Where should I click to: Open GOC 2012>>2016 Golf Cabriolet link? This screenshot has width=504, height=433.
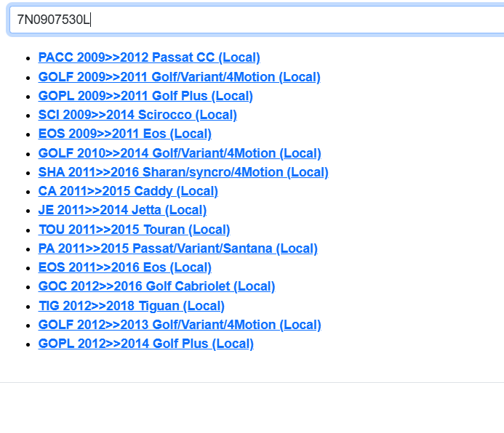tap(156, 286)
